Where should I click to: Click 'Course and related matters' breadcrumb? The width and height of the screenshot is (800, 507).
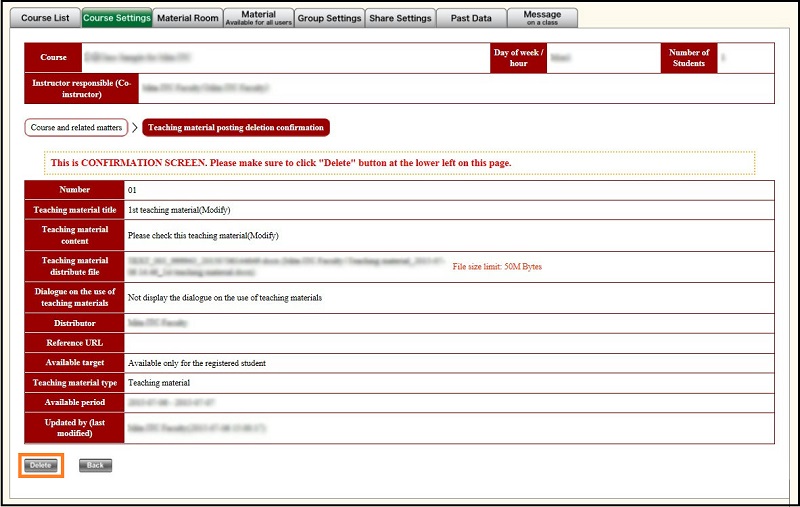point(77,128)
